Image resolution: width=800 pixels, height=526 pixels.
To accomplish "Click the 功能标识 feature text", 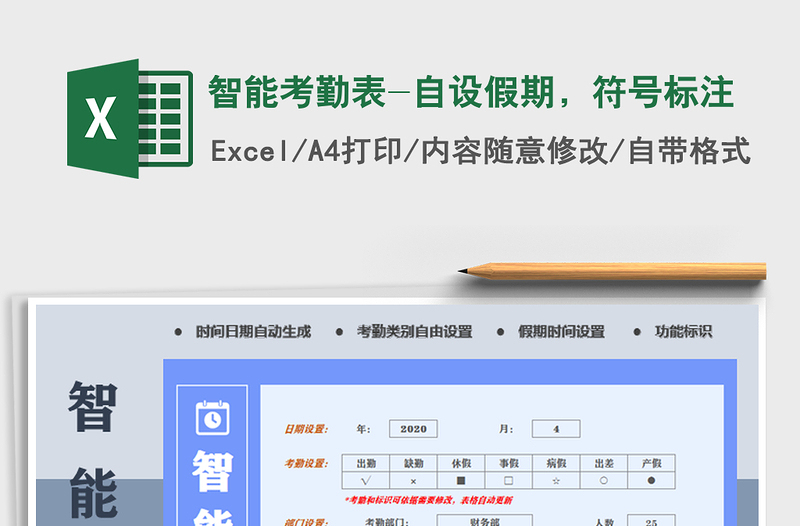I will point(683,332).
